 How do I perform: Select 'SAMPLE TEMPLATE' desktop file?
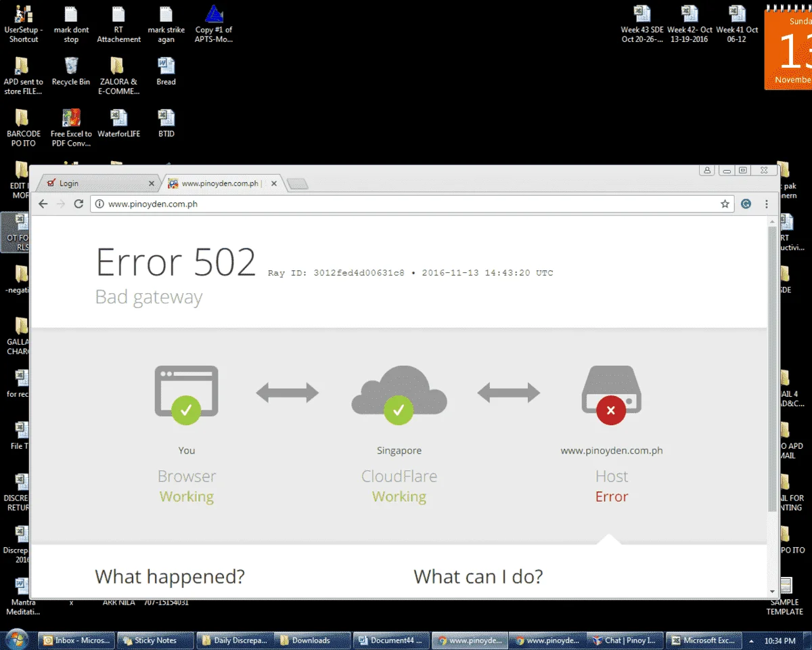point(785,596)
